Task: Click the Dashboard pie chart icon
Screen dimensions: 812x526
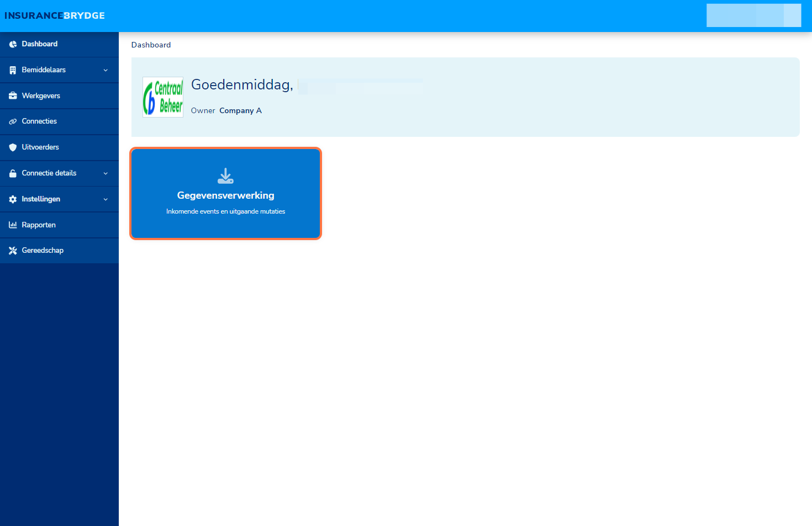Action: pos(13,44)
